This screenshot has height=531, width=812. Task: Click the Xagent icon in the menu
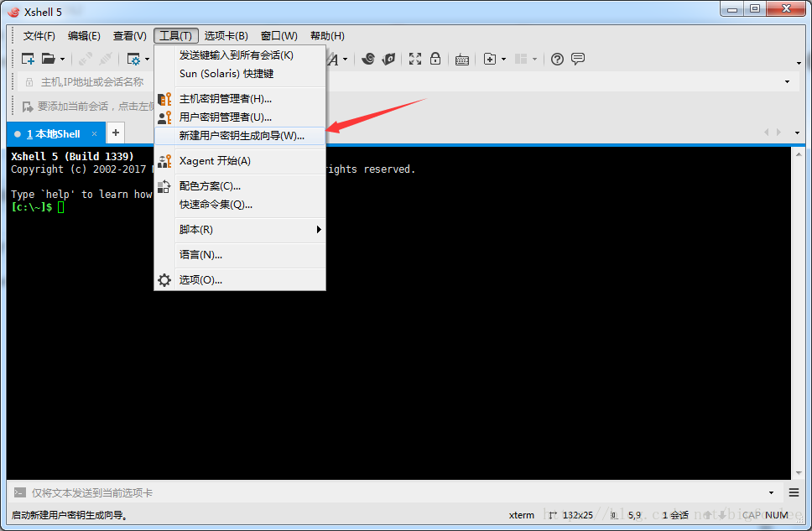point(164,161)
